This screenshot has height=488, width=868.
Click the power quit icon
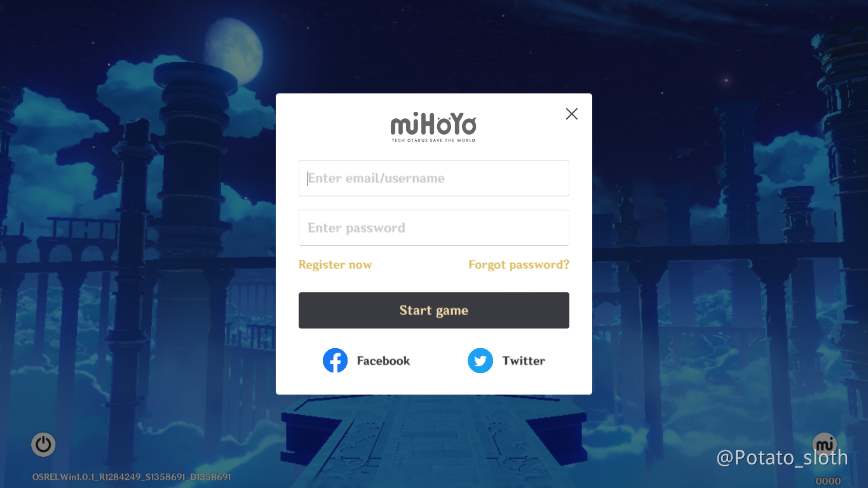tap(43, 445)
